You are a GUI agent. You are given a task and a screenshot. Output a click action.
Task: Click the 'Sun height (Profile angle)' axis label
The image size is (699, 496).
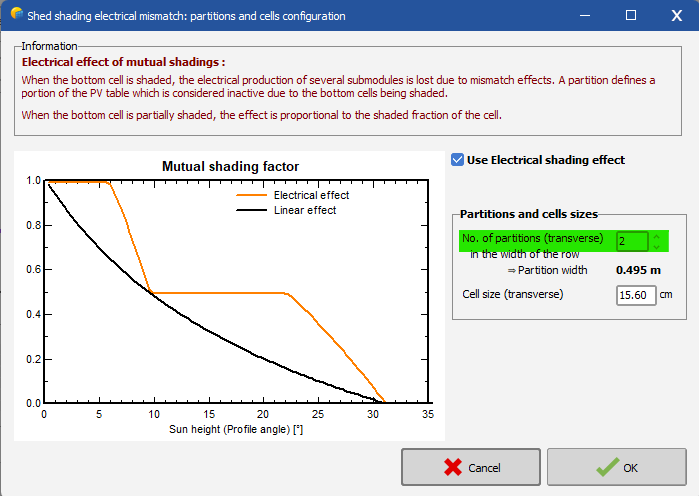236,429
